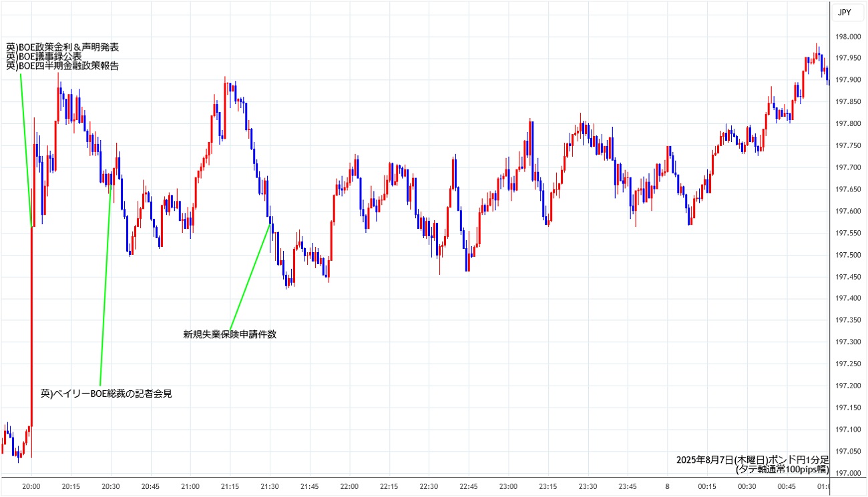Click the (タテ軸通常100pips幅) caption
Viewport: 868px width, 497px height.
(782, 469)
